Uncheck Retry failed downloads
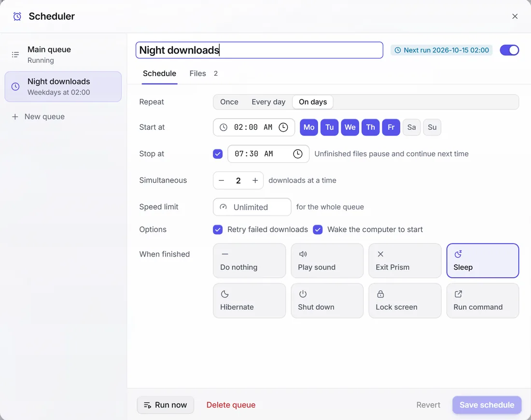Image resolution: width=531 pixels, height=420 pixels. [218, 230]
